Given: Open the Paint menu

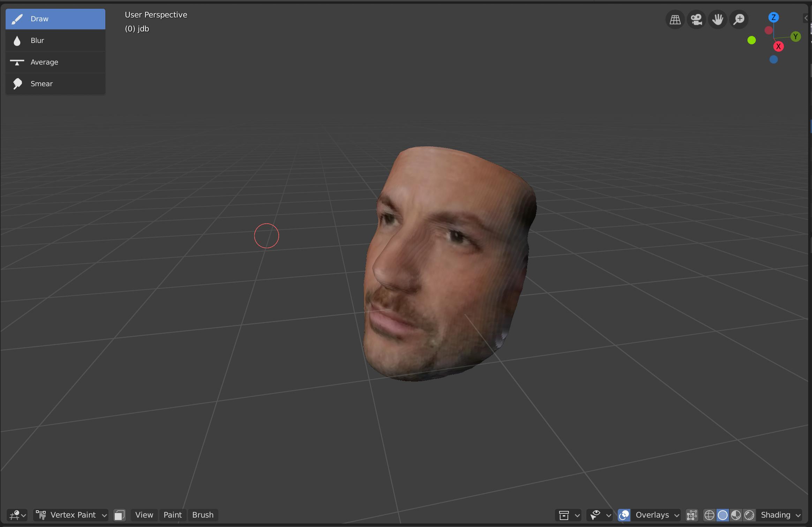Looking at the screenshot, I should 173,515.
